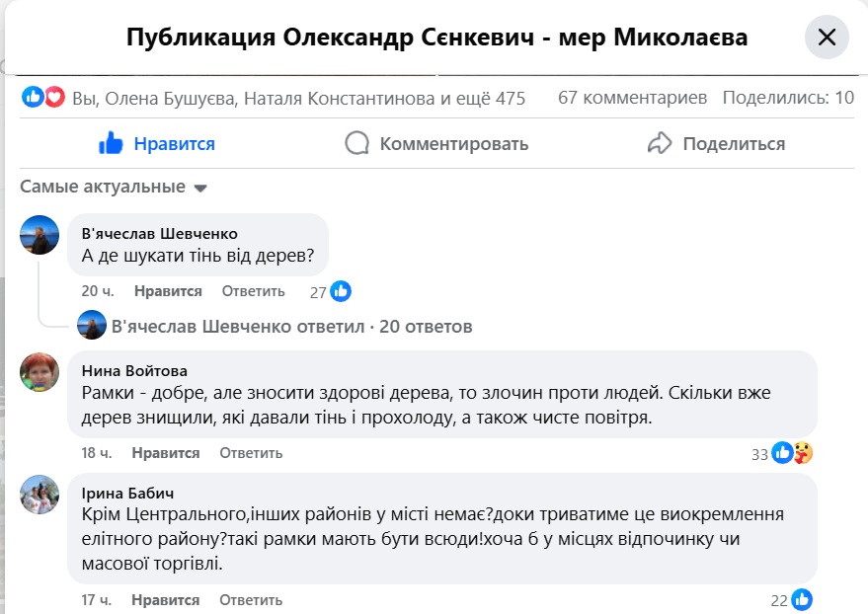Open the Поделились: 10 shares list

tap(788, 98)
